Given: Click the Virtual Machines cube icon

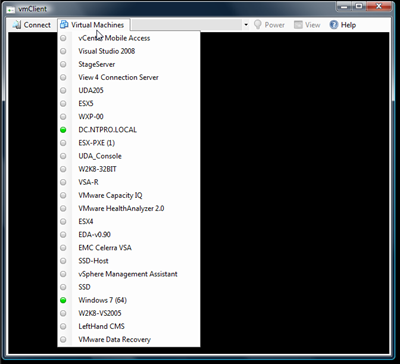Looking at the screenshot, I should coord(64,25).
